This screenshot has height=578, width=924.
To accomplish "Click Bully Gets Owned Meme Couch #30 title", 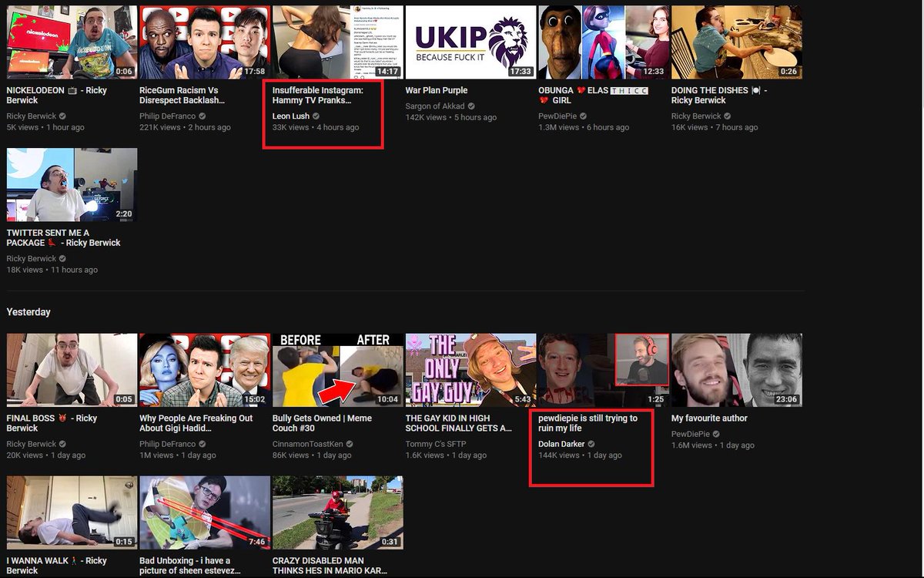I will [x=322, y=423].
